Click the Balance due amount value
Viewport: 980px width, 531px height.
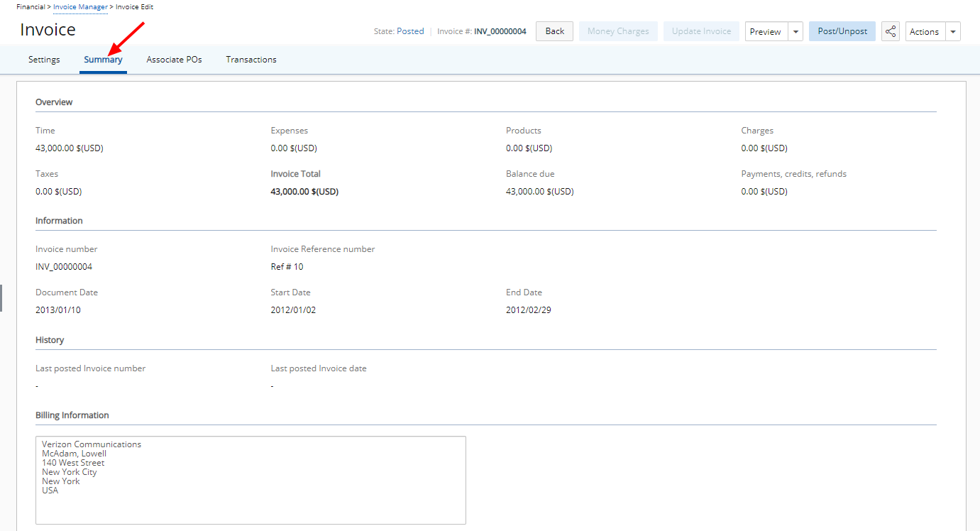click(x=540, y=192)
